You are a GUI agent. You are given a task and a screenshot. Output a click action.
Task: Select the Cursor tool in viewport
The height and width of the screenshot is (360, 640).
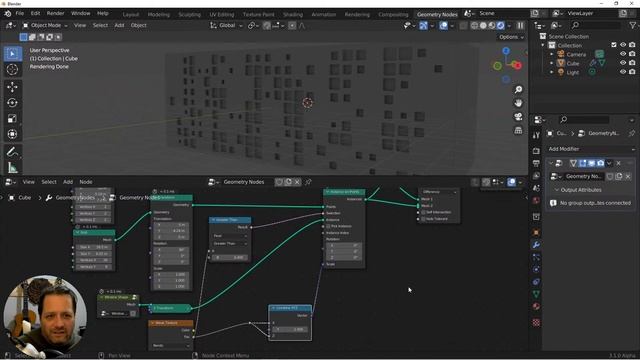[x=12, y=69]
